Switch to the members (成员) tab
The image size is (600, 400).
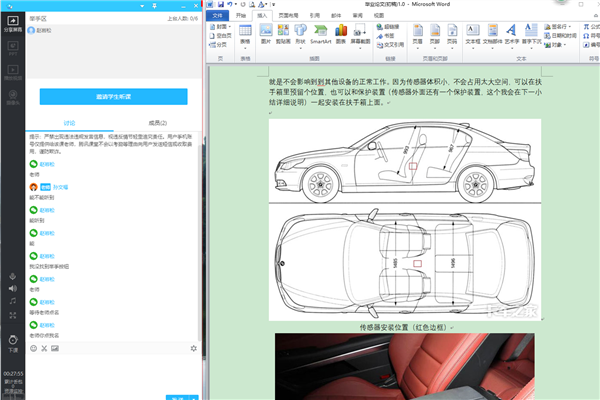pyautogui.click(x=158, y=123)
